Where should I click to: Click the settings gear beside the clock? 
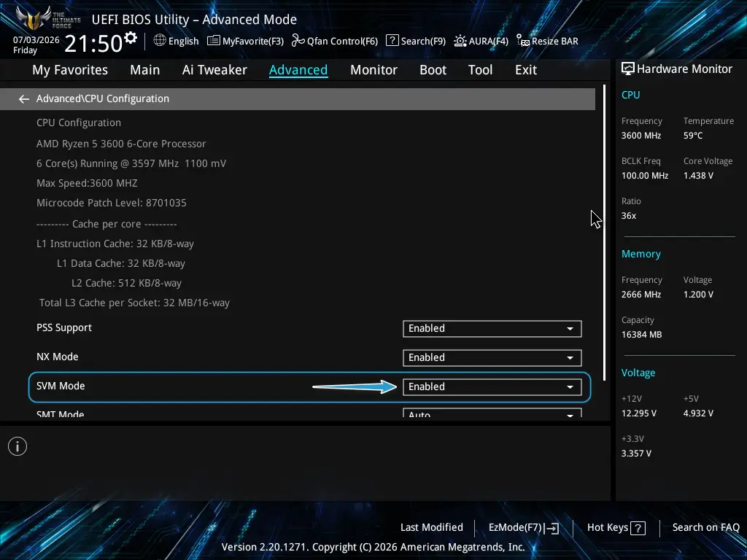point(131,38)
